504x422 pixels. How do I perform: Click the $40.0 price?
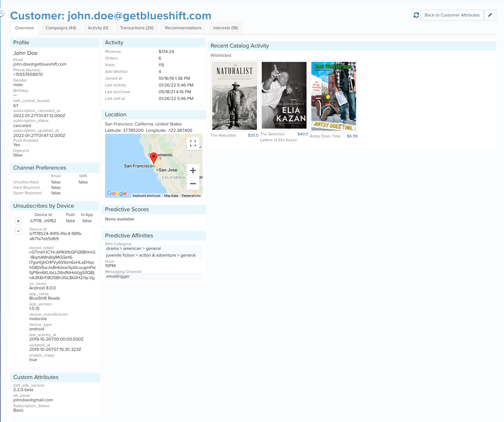click(303, 134)
